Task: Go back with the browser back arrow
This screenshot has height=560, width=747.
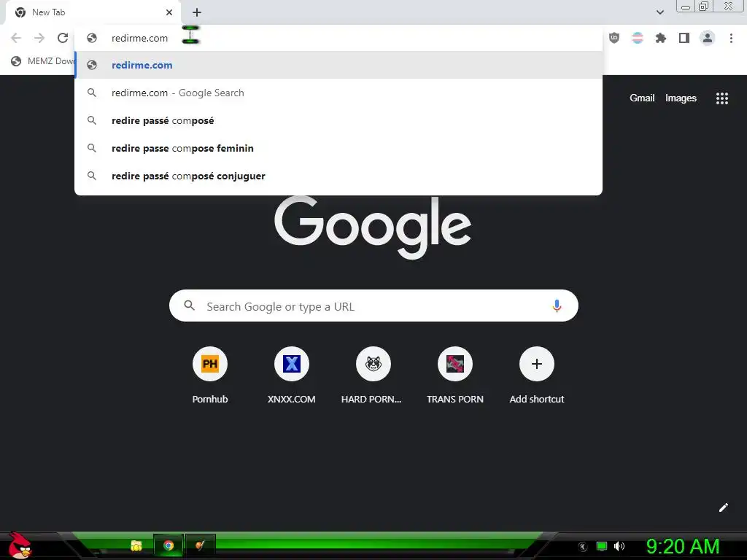Action: (16, 38)
